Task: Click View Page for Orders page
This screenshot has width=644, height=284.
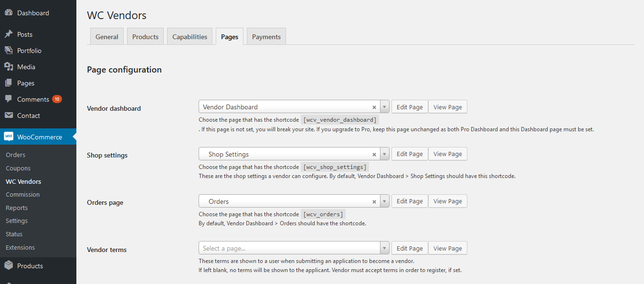Action: [x=447, y=201]
